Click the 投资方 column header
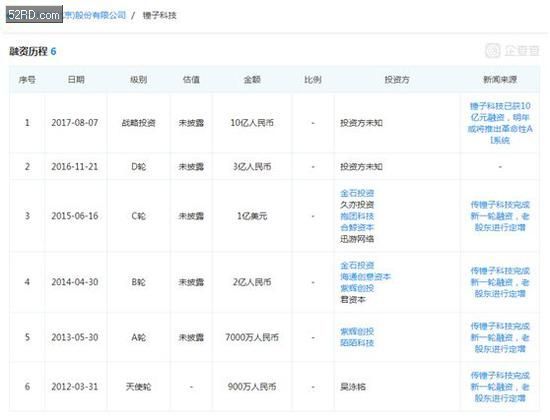550x420 pixels. point(397,80)
